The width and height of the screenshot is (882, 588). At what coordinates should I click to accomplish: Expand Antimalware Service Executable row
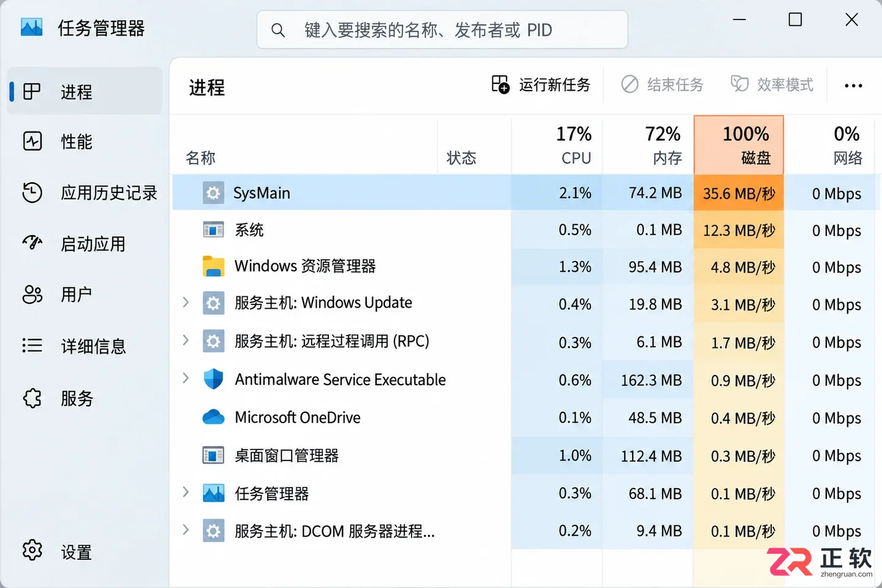(x=186, y=378)
